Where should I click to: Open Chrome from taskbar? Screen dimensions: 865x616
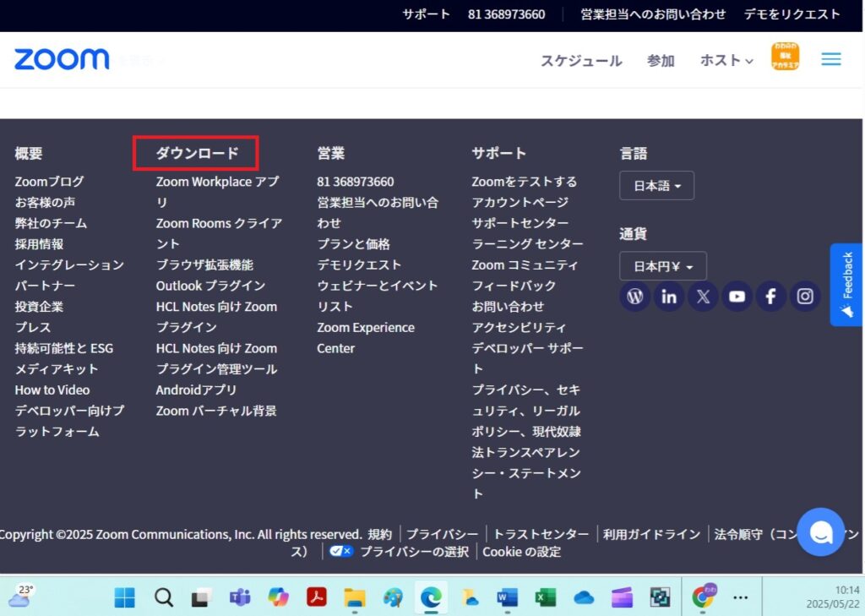[x=704, y=596]
